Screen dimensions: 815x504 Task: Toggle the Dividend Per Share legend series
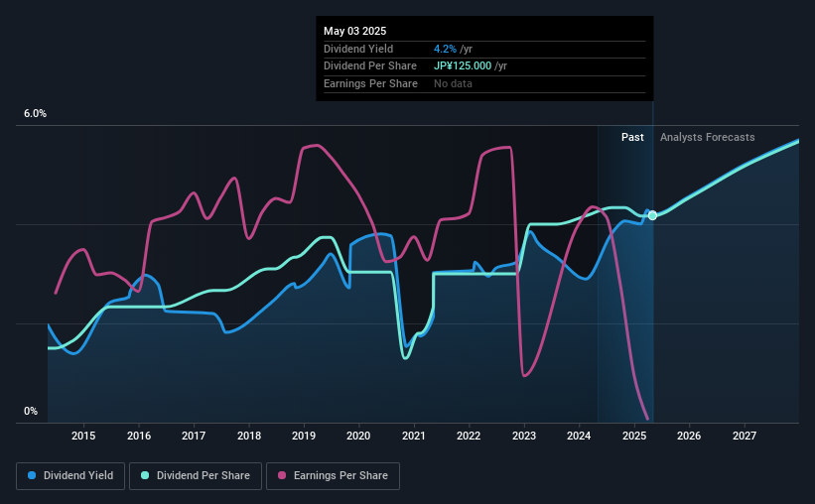click(196, 476)
